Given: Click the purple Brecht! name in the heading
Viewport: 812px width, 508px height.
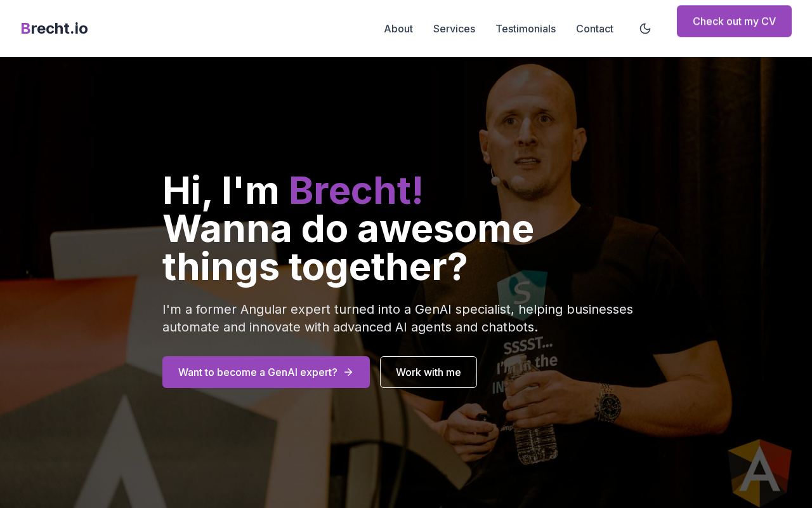Looking at the screenshot, I should pyautogui.click(x=356, y=190).
